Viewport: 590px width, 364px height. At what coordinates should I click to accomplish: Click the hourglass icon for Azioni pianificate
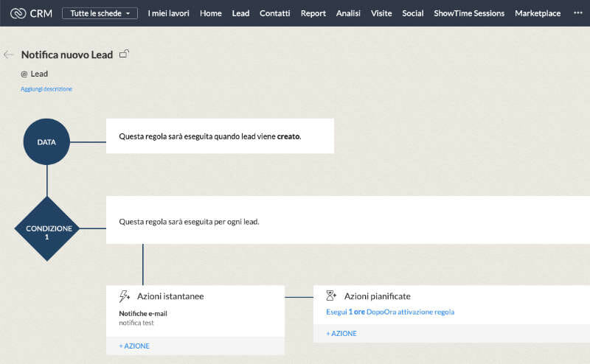(x=331, y=296)
